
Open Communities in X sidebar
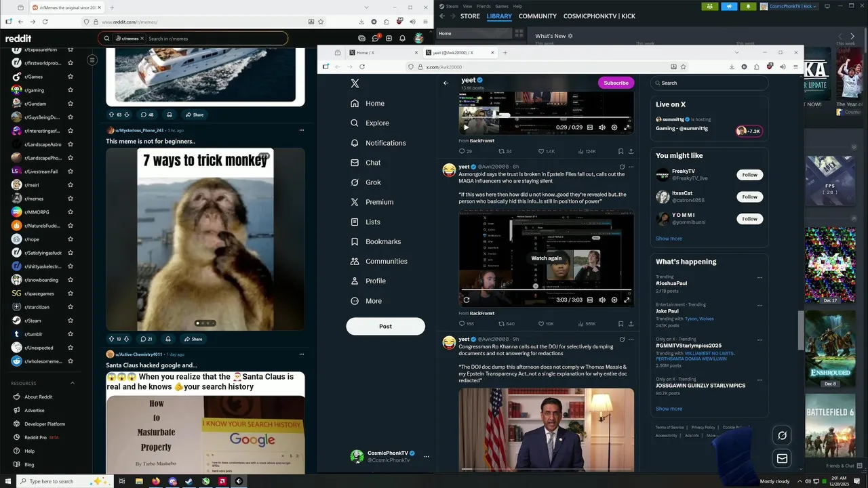[x=379, y=261]
